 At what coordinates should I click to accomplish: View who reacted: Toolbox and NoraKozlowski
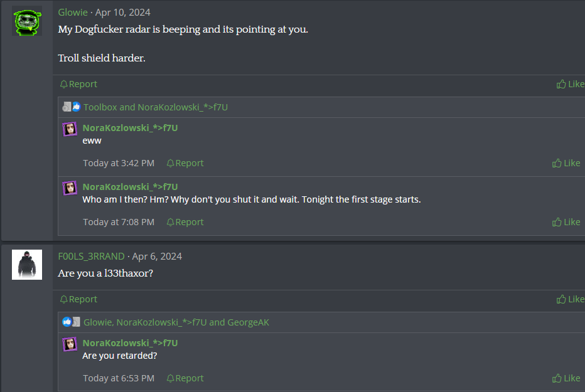[156, 107]
